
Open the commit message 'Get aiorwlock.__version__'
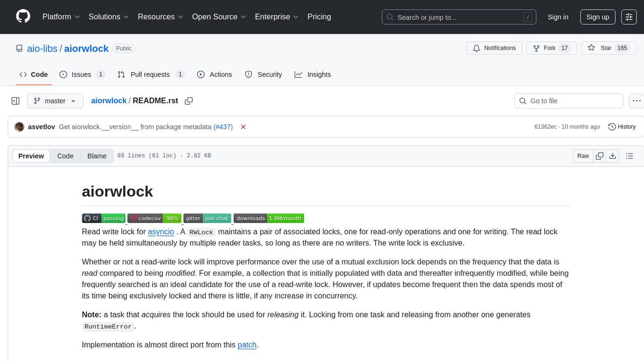coord(135,127)
